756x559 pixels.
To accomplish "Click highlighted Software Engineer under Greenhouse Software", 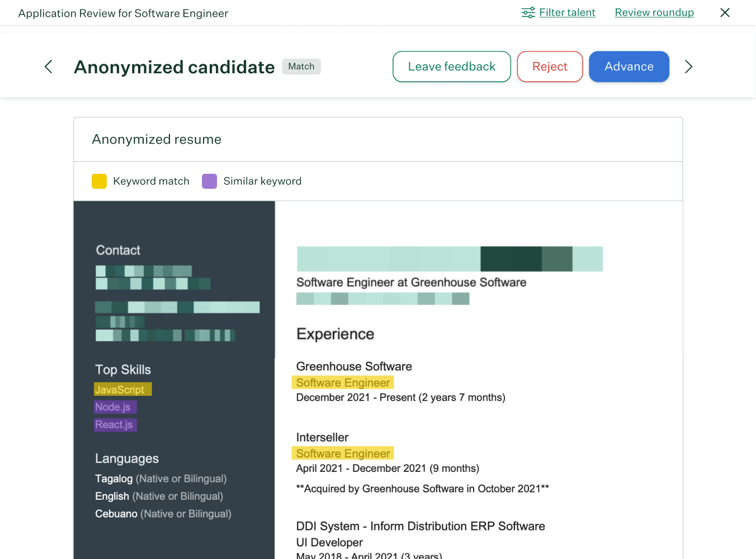I will (x=343, y=383).
